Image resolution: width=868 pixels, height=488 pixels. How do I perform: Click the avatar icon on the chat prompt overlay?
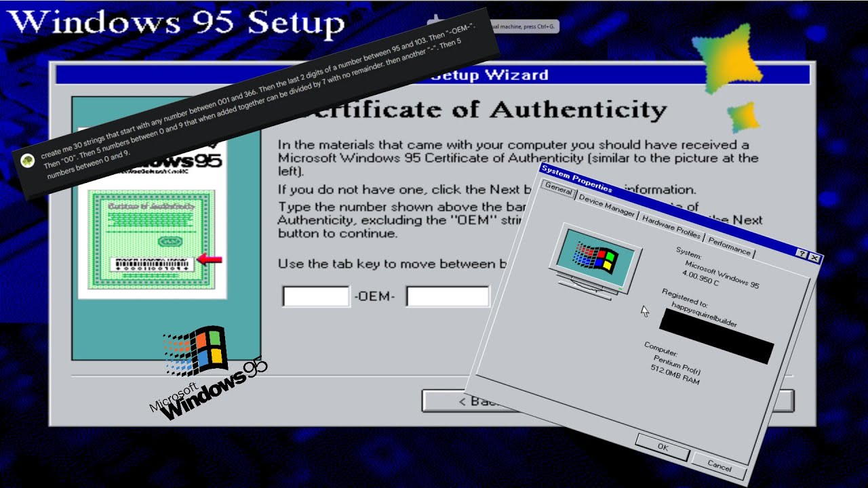[27, 160]
